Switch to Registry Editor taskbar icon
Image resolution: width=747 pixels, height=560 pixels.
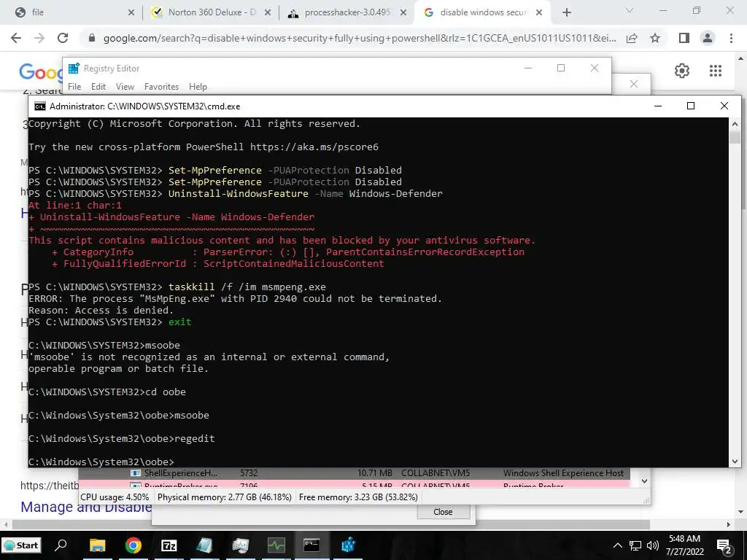click(348, 545)
